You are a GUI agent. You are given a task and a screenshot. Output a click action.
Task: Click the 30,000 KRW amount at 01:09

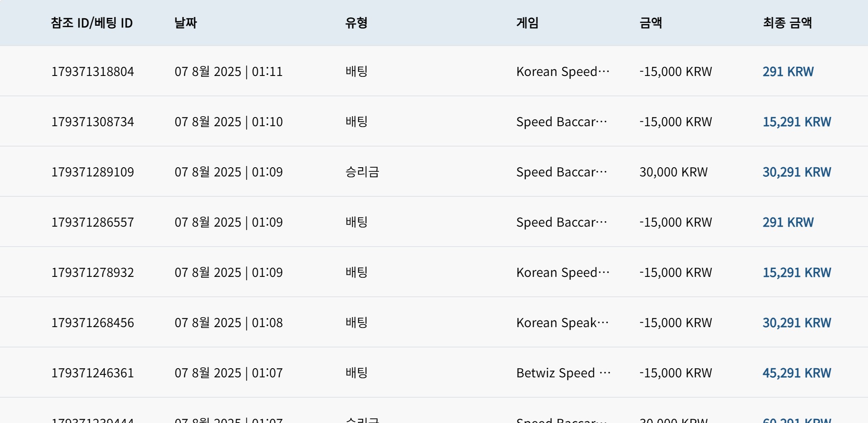[673, 172]
